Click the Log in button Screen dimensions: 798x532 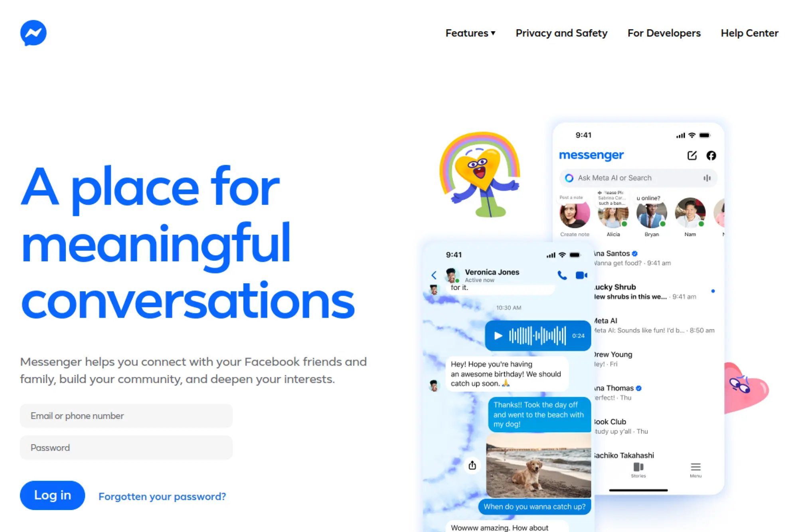coord(52,495)
